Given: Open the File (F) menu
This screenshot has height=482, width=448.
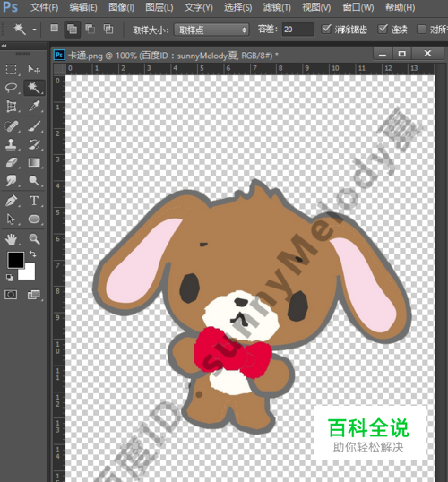Looking at the screenshot, I should click(44, 7).
